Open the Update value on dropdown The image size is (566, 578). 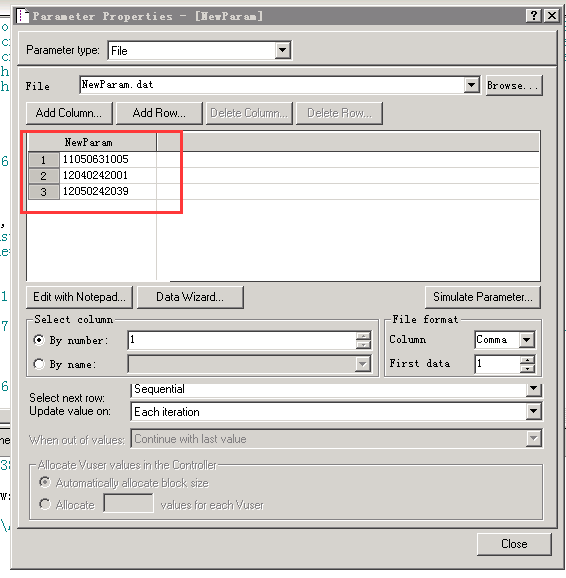(534, 411)
